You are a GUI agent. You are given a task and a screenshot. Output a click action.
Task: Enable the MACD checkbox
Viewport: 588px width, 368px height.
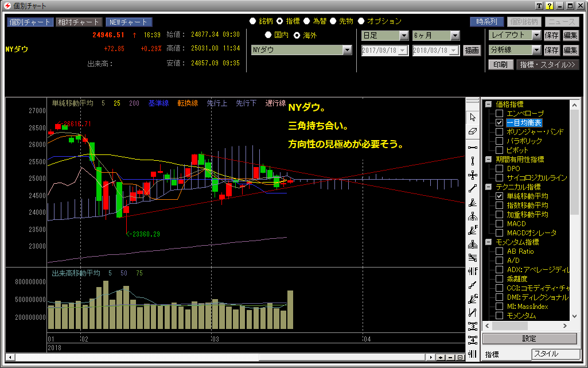pyautogui.click(x=499, y=223)
